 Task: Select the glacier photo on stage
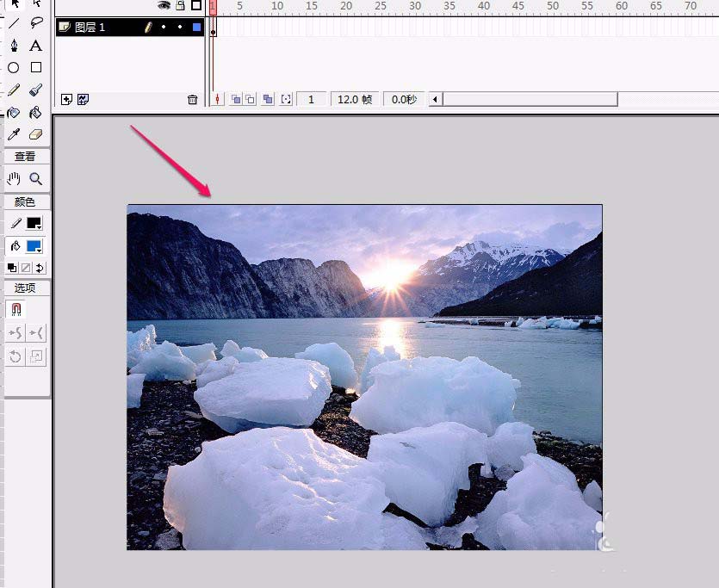[364, 377]
